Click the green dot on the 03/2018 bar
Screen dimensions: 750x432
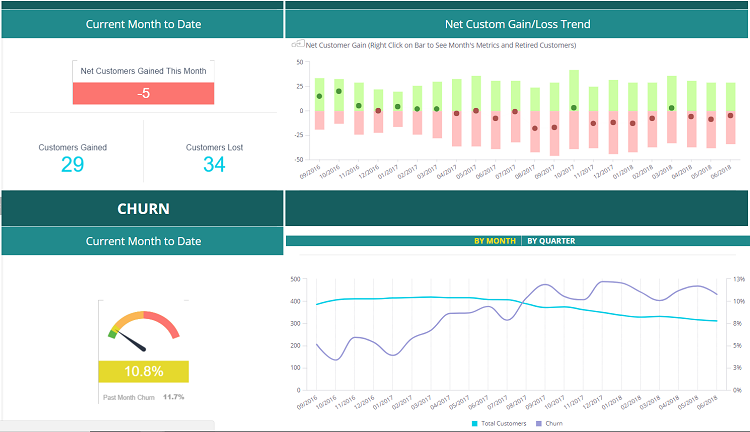point(671,108)
